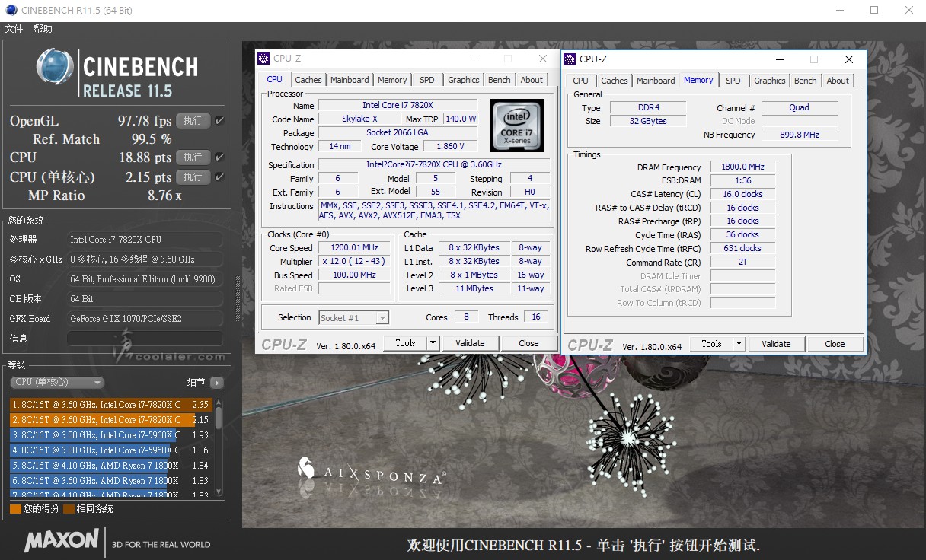Click the orange 您的得分 legend swatch
The width and height of the screenshot is (926, 560).
pos(15,509)
